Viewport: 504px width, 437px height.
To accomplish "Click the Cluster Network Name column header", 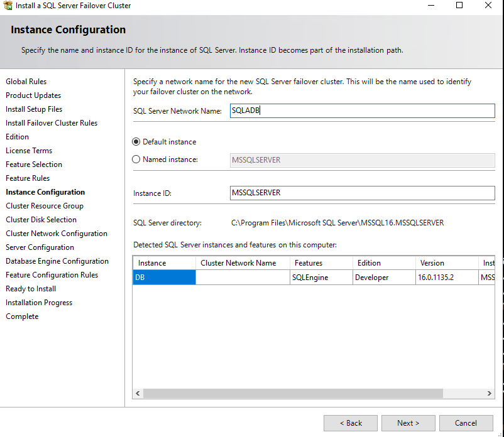I will (x=243, y=263).
